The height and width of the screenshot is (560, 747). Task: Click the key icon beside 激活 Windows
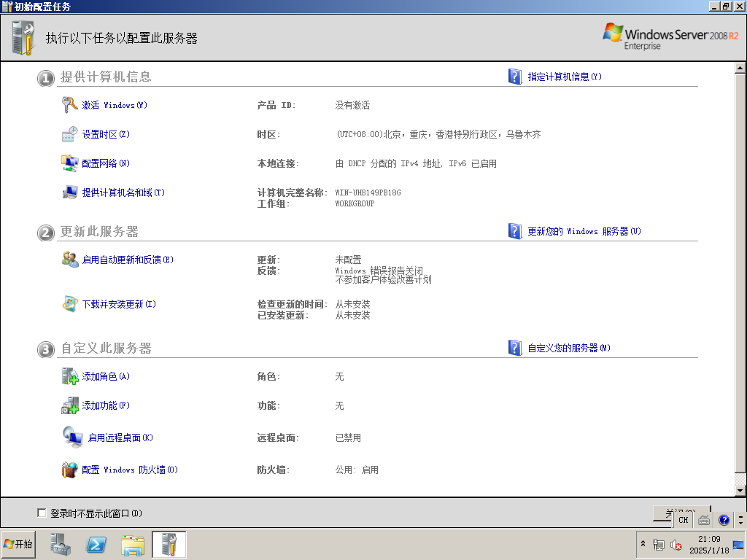point(69,105)
